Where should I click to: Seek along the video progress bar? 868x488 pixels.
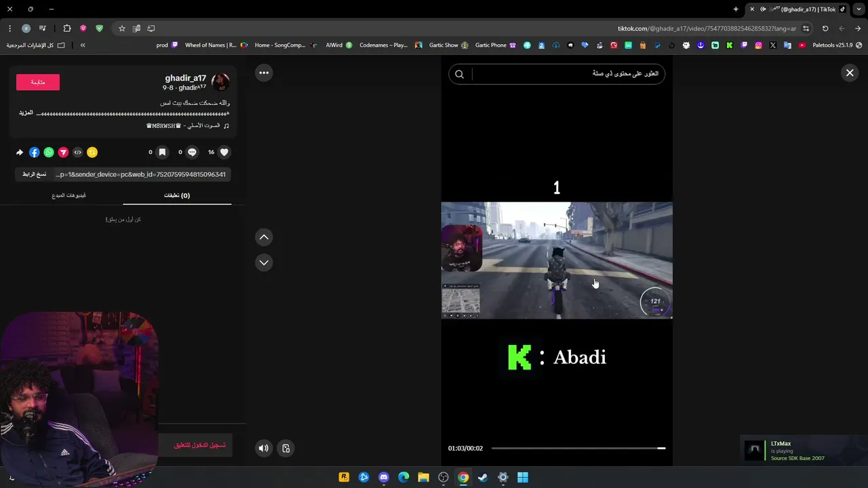(x=578, y=448)
